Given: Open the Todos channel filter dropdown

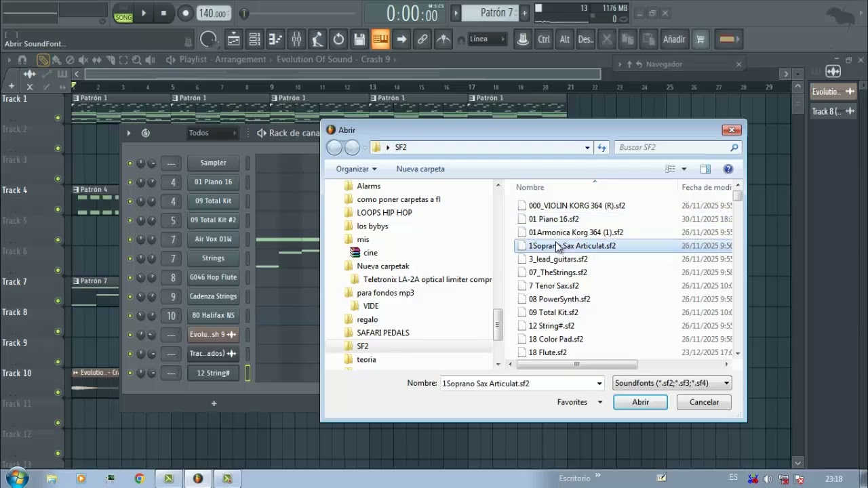Looking at the screenshot, I should 212,133.
